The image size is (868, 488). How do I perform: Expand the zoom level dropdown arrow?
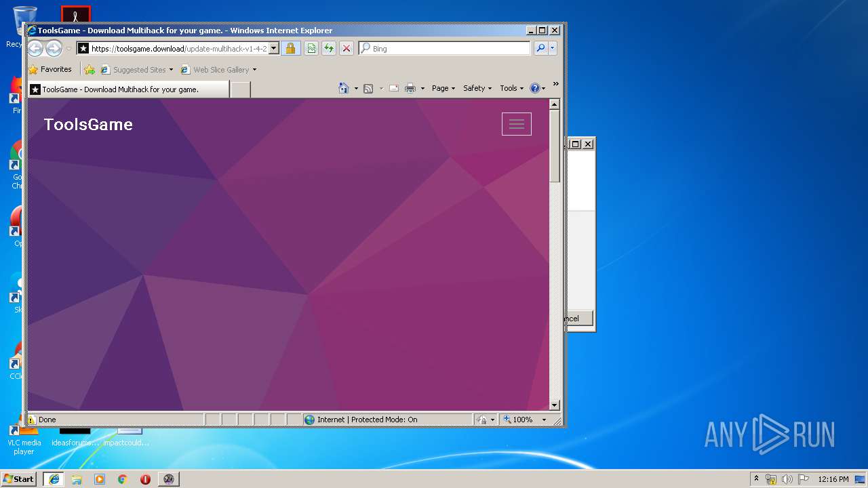pos(544,420)
